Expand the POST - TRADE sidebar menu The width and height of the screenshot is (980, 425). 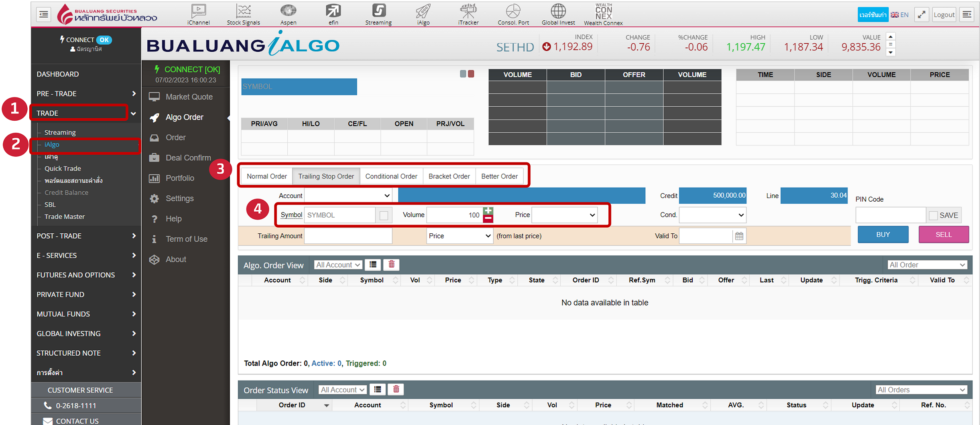[x=86, y=236]
